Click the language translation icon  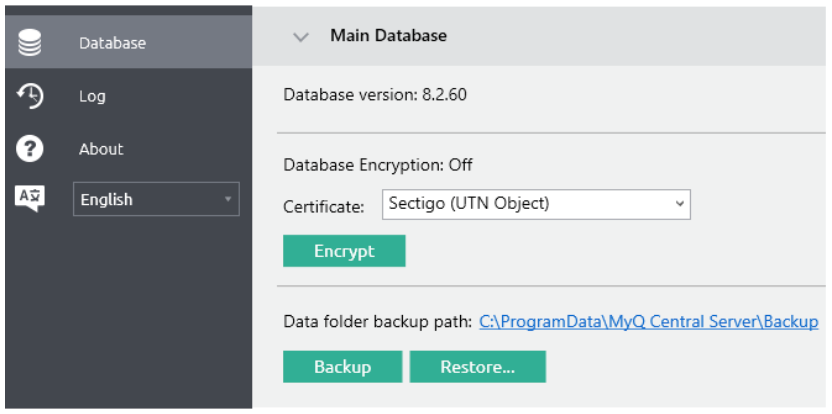tap(30, 197)
